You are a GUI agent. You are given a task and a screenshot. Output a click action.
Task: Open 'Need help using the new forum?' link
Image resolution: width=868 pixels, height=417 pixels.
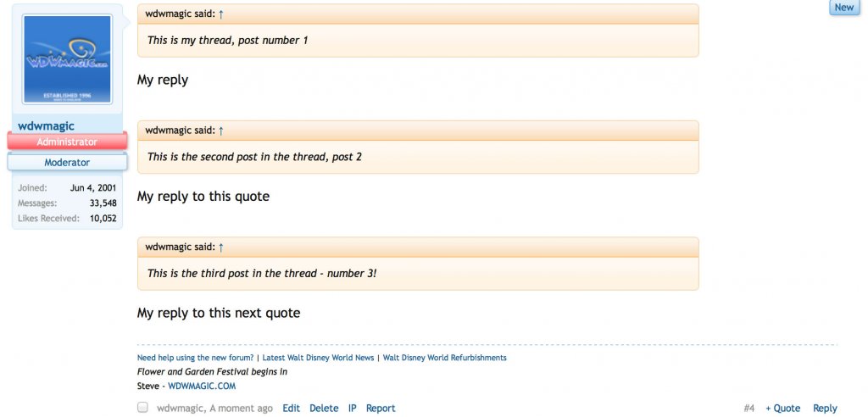[x=195, y=359]
